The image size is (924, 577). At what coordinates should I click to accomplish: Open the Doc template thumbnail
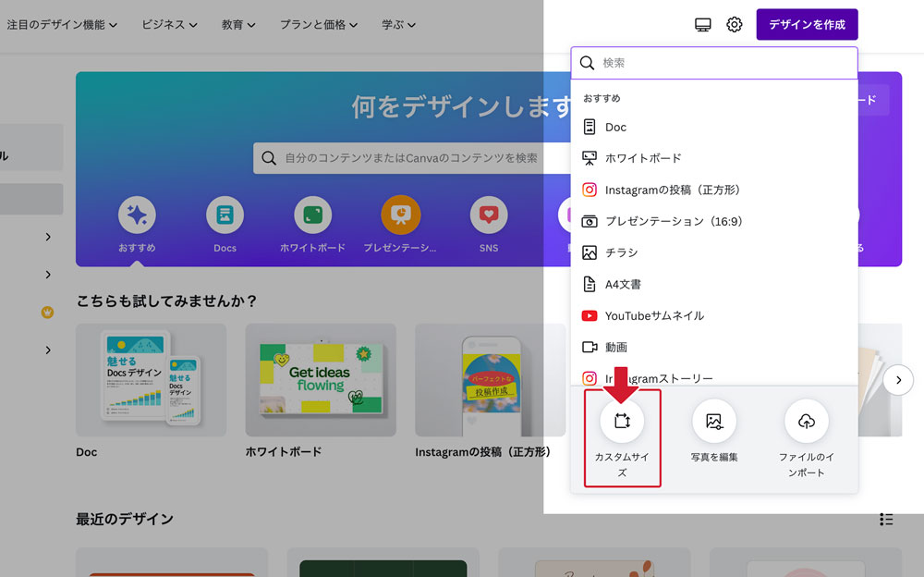pos(151,380)
